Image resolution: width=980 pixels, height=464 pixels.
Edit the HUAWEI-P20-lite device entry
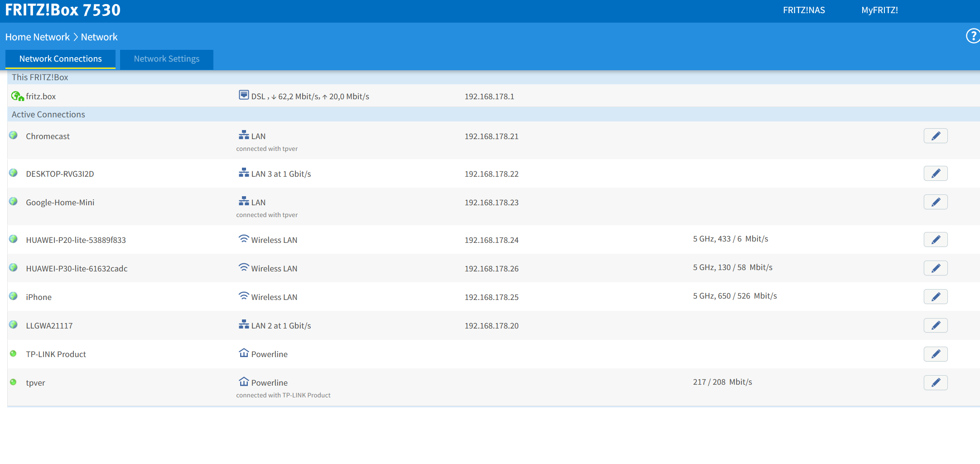[936, 240]
